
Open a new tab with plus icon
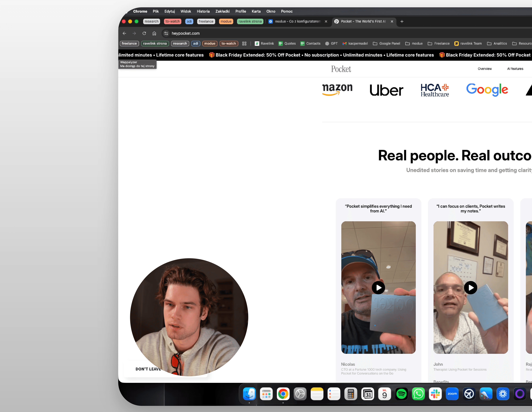[x=402, y=21]
